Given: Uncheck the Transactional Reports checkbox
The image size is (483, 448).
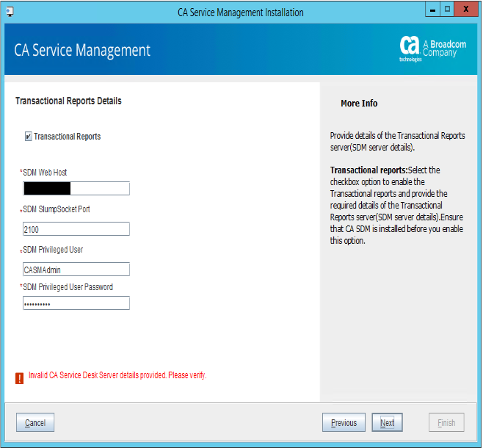Looking at the screenshot, I should pyautogui.click(x=28, y=137).
